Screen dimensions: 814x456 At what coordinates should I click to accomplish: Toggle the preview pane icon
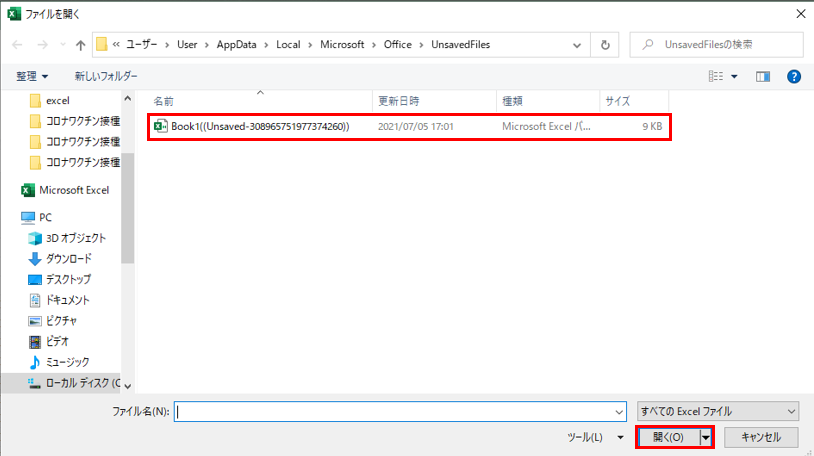pyautogui.click(x=763, y=76)
